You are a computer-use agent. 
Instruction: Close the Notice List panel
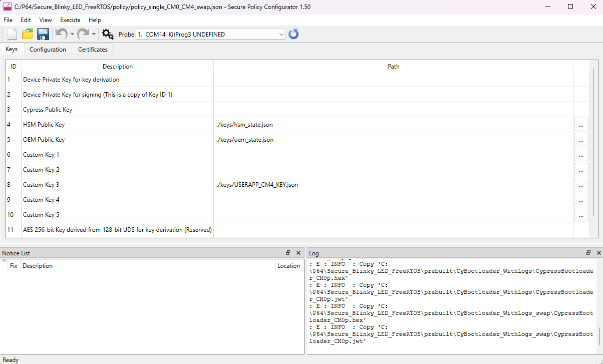pos(298,253)
